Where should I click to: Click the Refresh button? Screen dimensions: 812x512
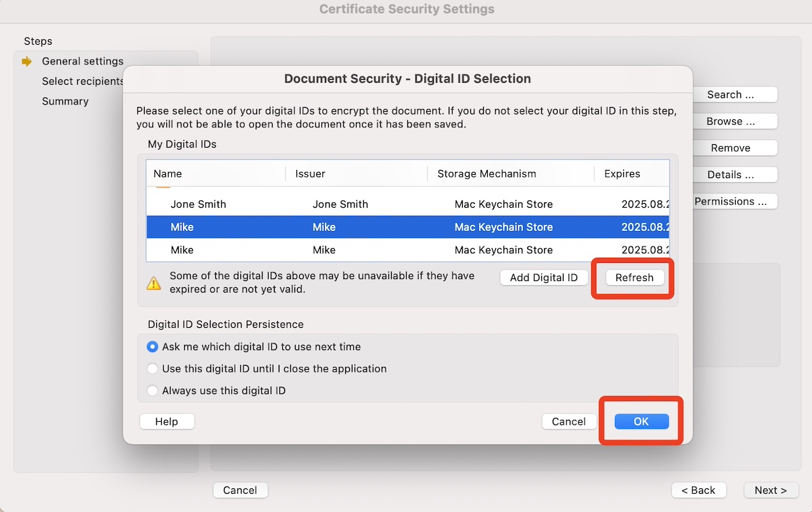[634, 277]
